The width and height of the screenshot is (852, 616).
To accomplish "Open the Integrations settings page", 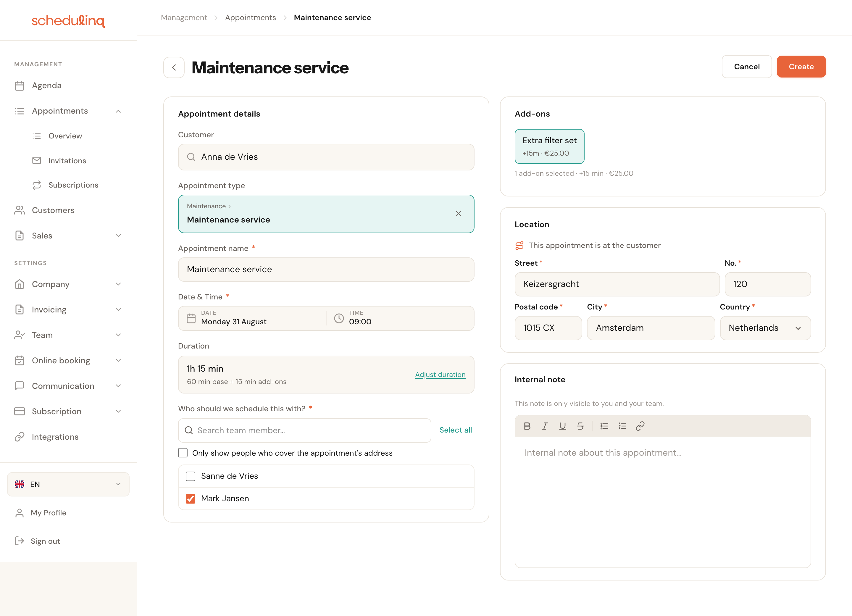I will [x=55, y=437].
